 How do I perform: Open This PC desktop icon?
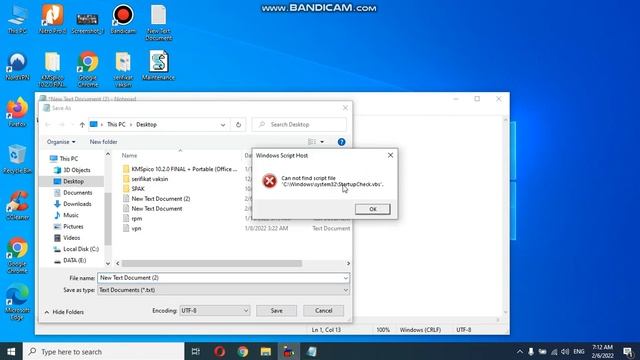tap(18, 19)
